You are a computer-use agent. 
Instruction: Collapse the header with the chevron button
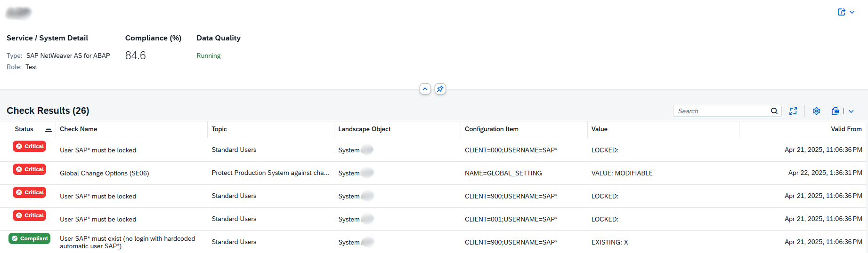click(425, 89)
